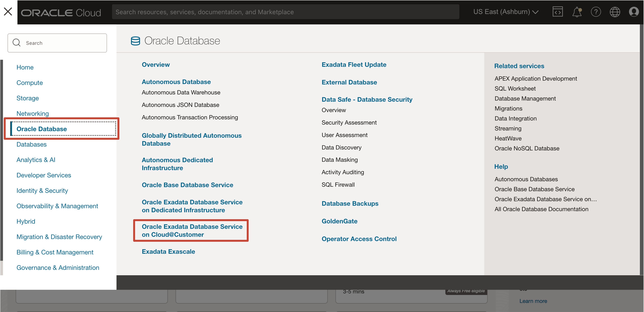Open Cloud Shell developer tools icon
The width and height of the screenshot is (644, 312).
(558, 12)
